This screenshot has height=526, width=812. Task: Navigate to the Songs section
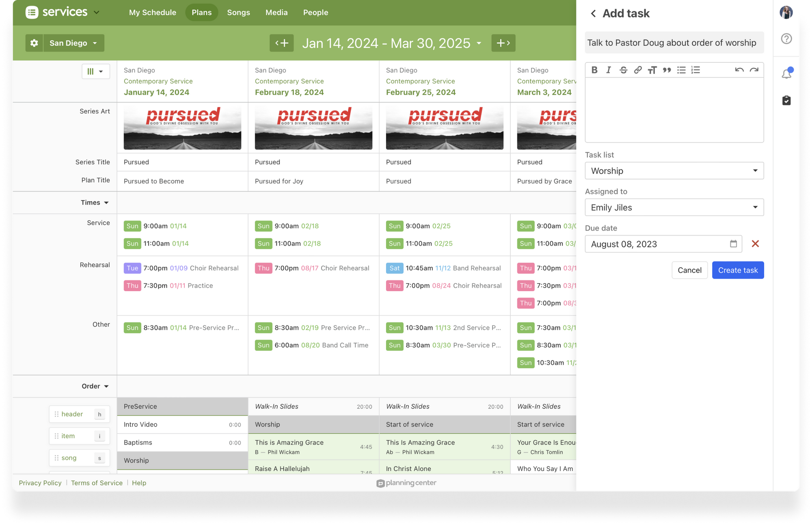click(238, 12)
